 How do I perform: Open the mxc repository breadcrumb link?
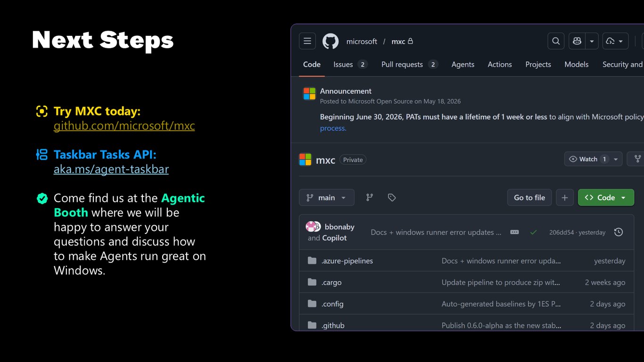(398, 41)
